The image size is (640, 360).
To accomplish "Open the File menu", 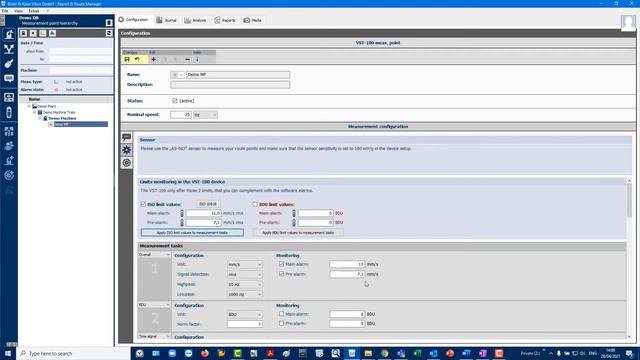I will click(x=5, y=11).
